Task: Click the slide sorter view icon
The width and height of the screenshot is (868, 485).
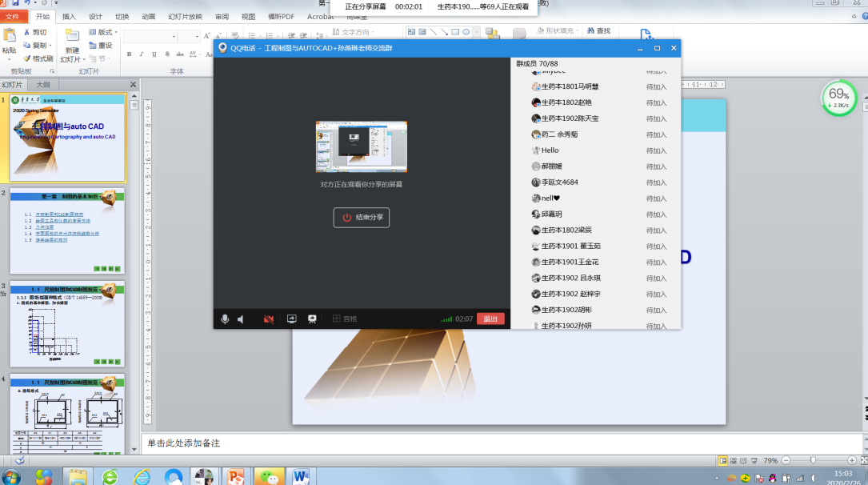Action: click(734, 461)
